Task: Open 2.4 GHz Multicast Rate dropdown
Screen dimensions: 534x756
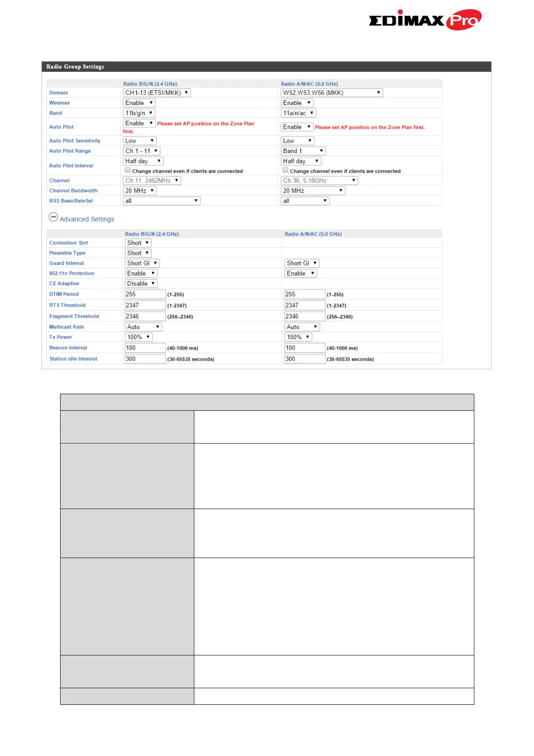Action: 143,327
